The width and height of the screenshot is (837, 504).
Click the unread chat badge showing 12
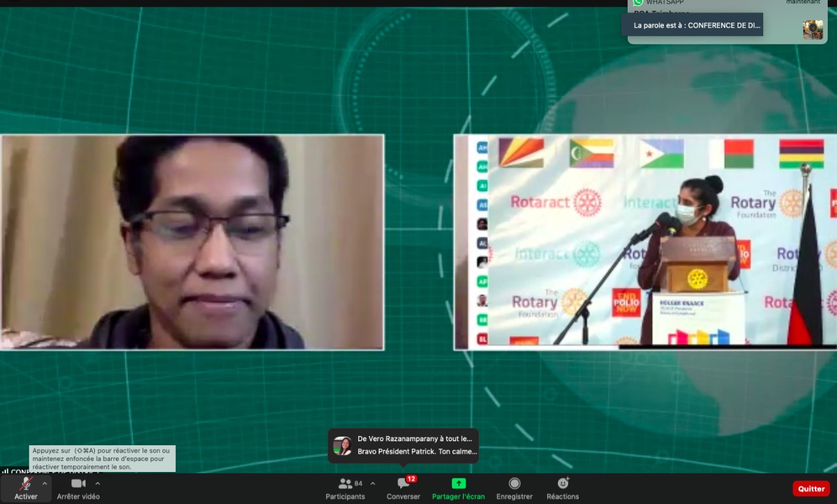(411, 479)
